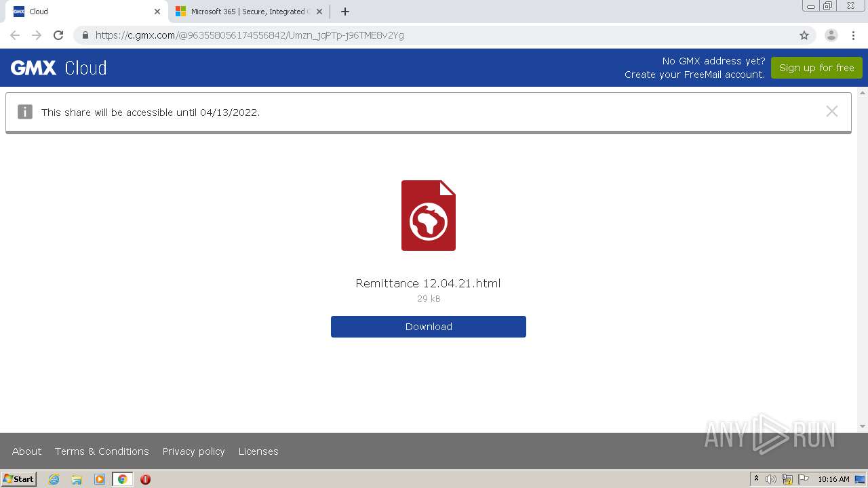Click the 10:16 AM clock
The width and height of the screenshot is (868, 488).
833,479
